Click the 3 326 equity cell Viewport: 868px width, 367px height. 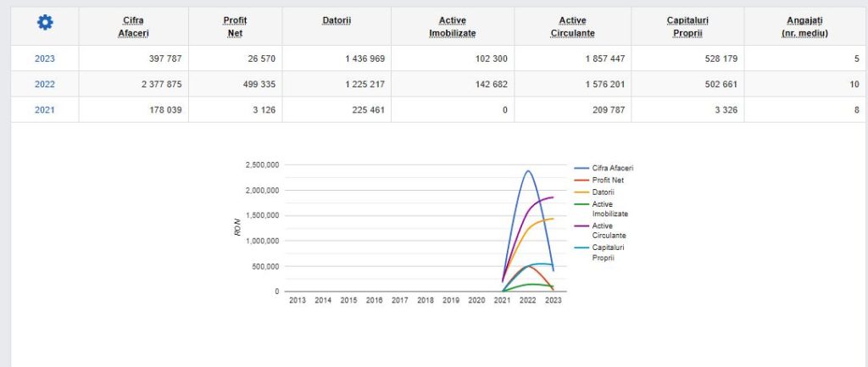pos(687,109)
